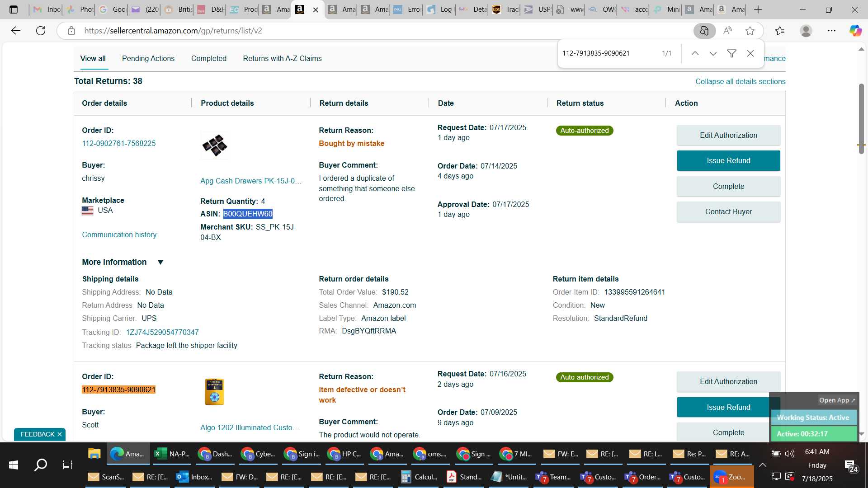Image resolution: width=868 pixels, height=488 pixels.
Task: Open find filter options icon
Action: pos(731,53)
